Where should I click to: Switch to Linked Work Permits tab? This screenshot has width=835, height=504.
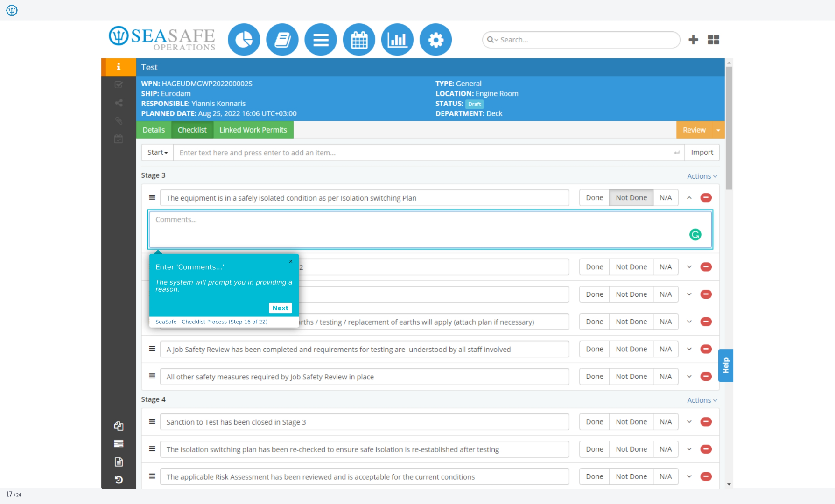pos(253,130)
